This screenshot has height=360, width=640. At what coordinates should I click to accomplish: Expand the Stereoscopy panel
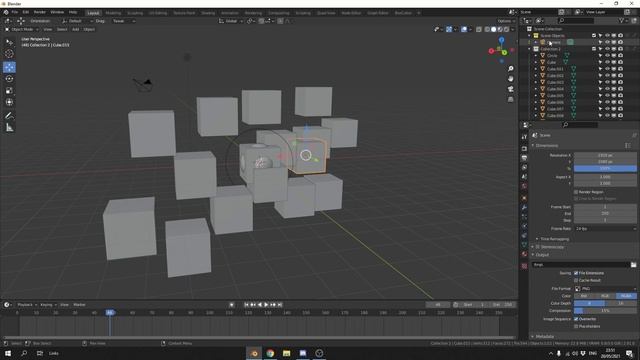click(548, 247)
